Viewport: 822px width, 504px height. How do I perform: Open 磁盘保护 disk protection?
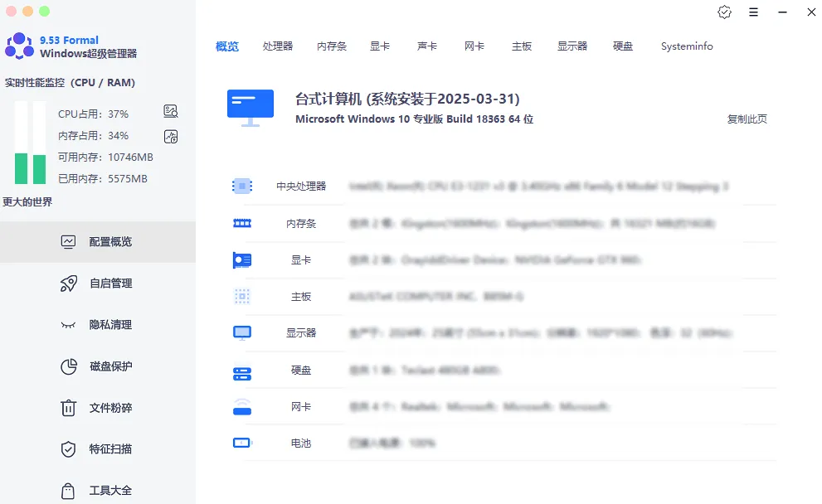(98, 366)
